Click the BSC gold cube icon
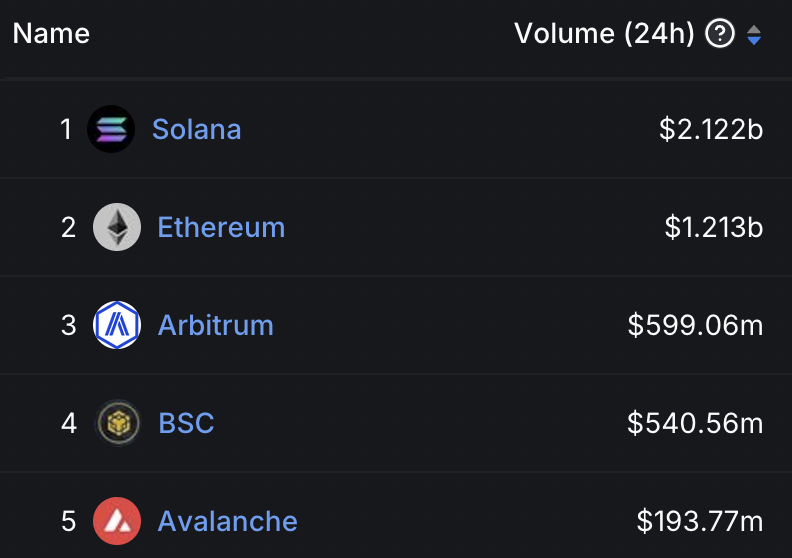The width and height of the screenshot is (792, 558). click(x=118, y=423)
